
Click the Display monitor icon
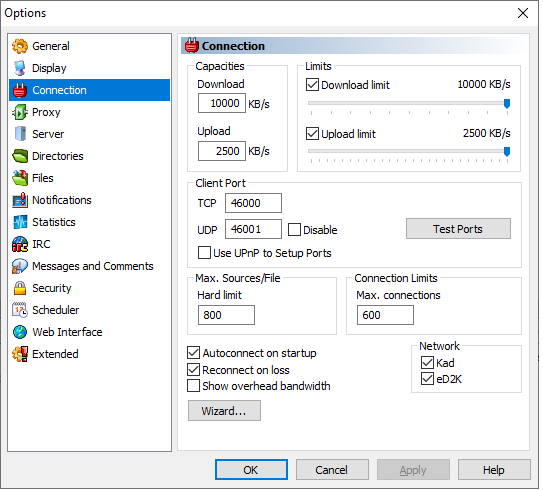(x=20, y=68)
